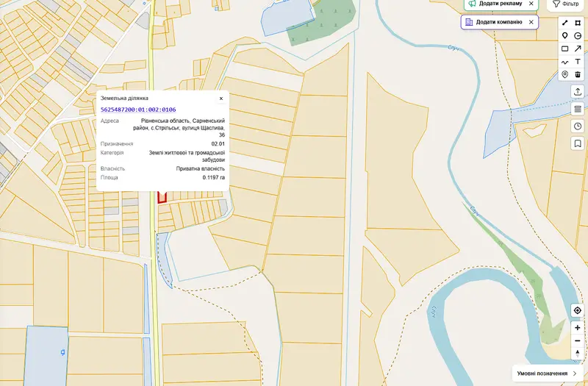Open the Фільтр filter button
Image resolution: width=588 pixels, height=386 pixels.
coord(565,4)
